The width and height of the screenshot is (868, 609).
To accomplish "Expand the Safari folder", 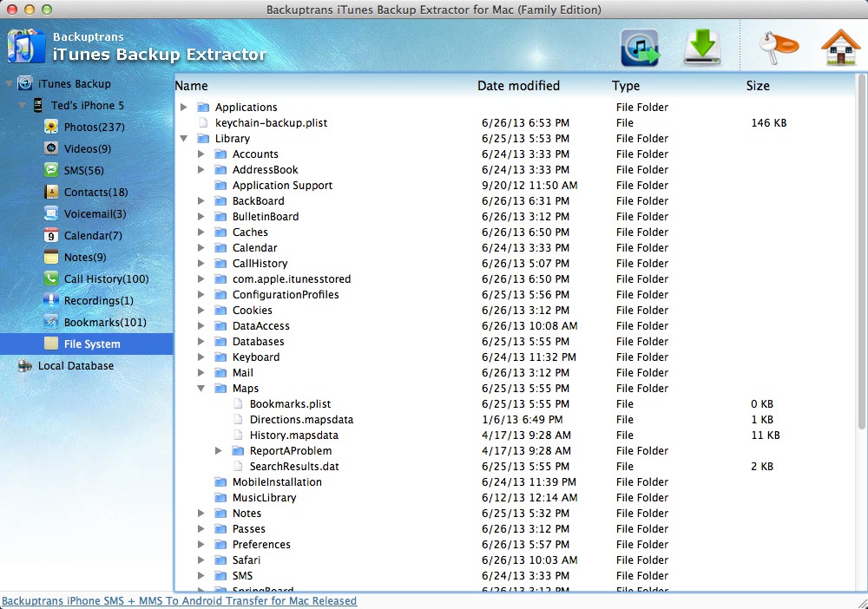I will pos(201,560).
